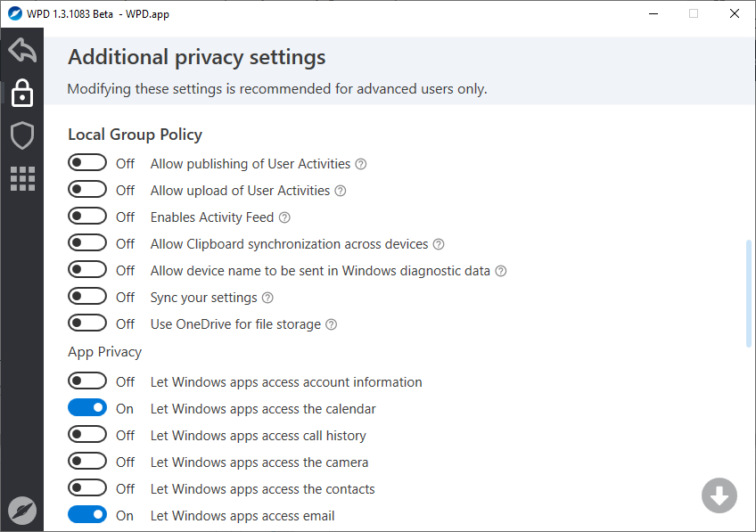756x532 pixels.
Task: Toggle Let Windows apps access account information
Action: click(87, 381)
